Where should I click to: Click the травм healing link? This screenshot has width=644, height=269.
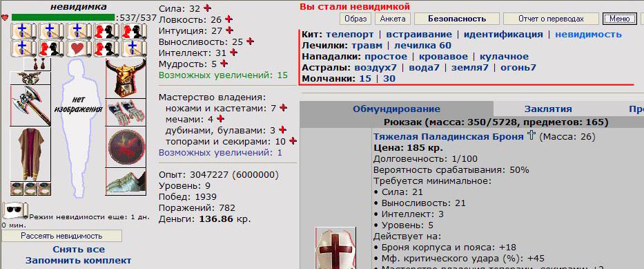(x=367, y=46)
